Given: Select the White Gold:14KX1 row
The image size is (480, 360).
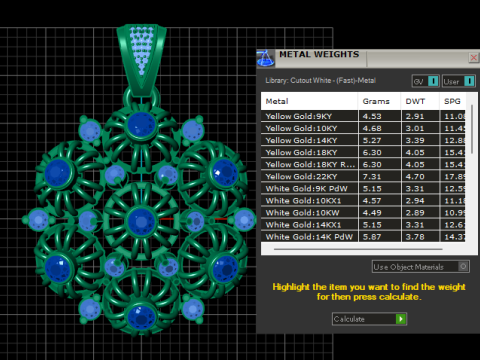Looking at the screenshot, I should 363,225.
